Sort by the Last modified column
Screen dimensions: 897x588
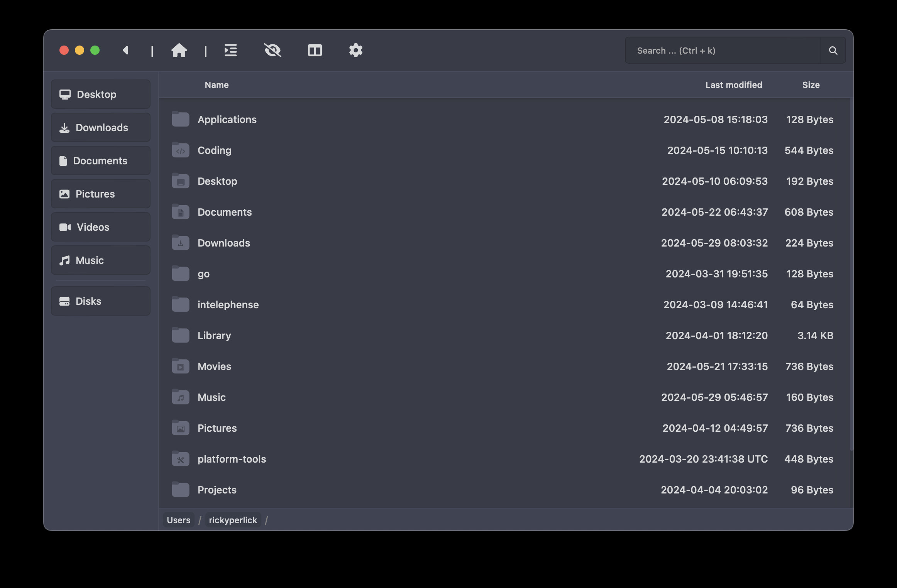point(733,85)
